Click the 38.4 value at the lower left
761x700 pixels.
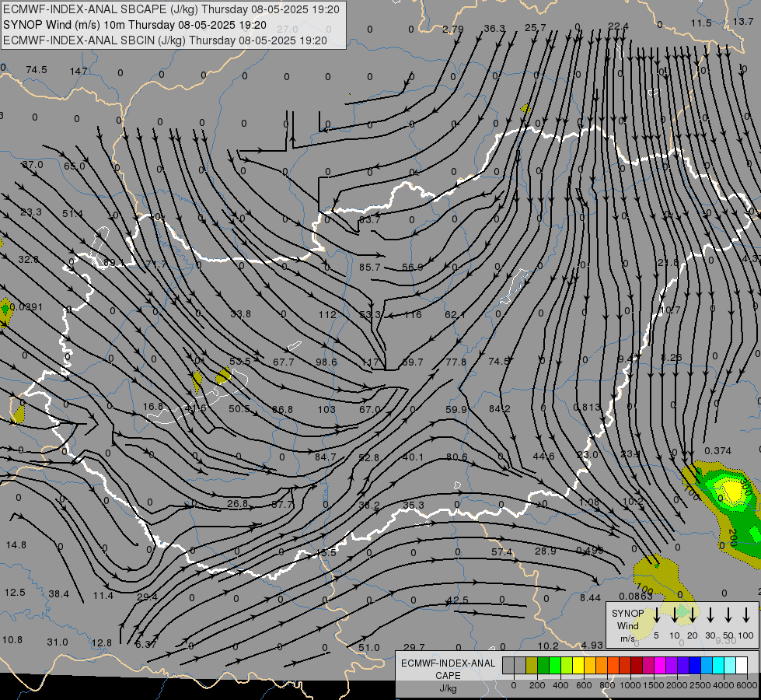click(x=59, y=594)
